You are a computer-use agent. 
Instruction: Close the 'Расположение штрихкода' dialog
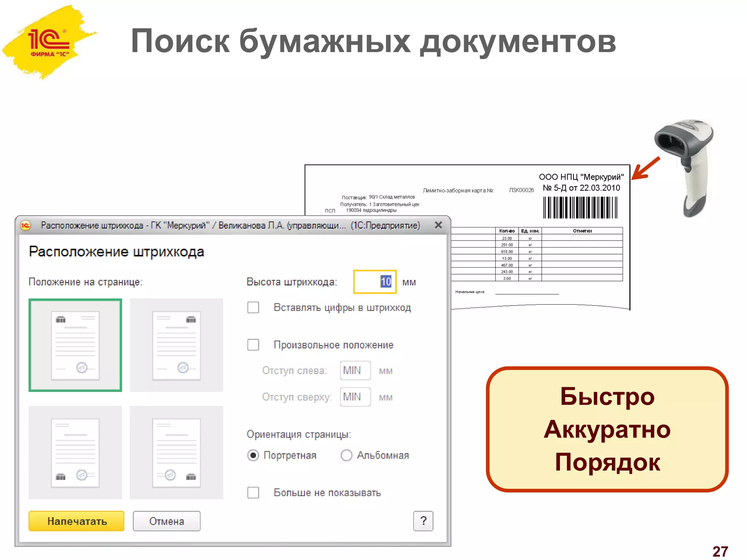(x=438, y=225)
